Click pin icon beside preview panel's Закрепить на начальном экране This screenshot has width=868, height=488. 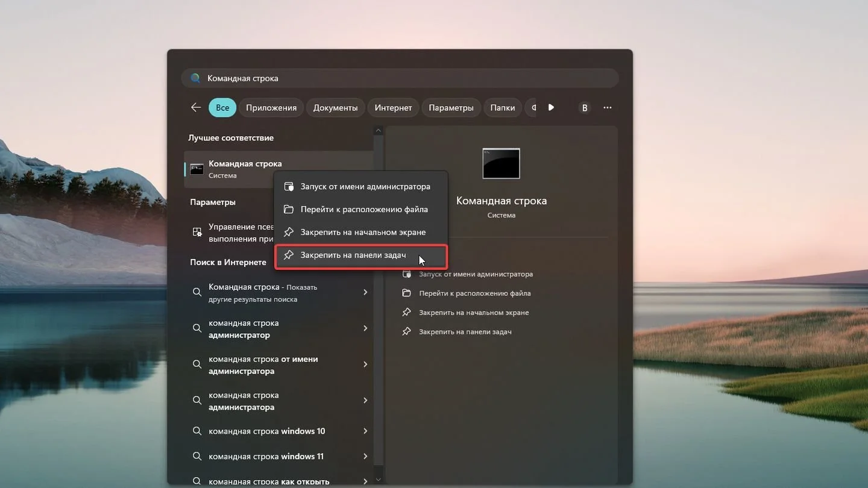click(406, 313)
